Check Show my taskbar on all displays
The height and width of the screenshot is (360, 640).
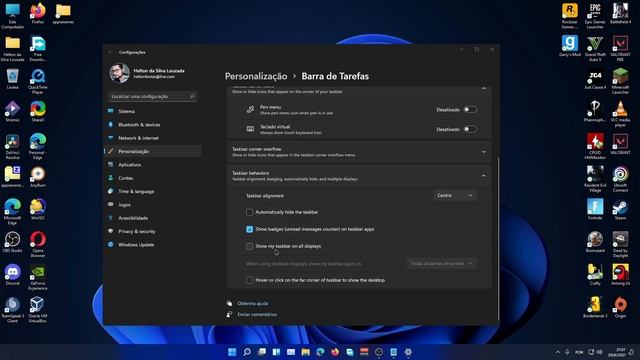[249, 246]
